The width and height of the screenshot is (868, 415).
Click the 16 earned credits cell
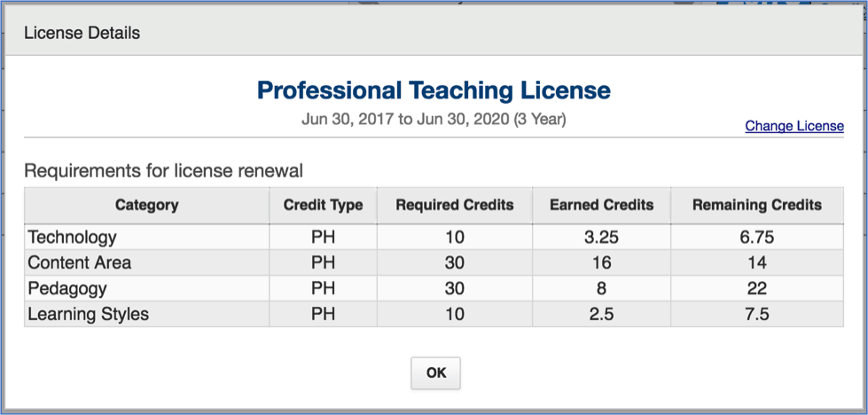(x=601, y=262)
